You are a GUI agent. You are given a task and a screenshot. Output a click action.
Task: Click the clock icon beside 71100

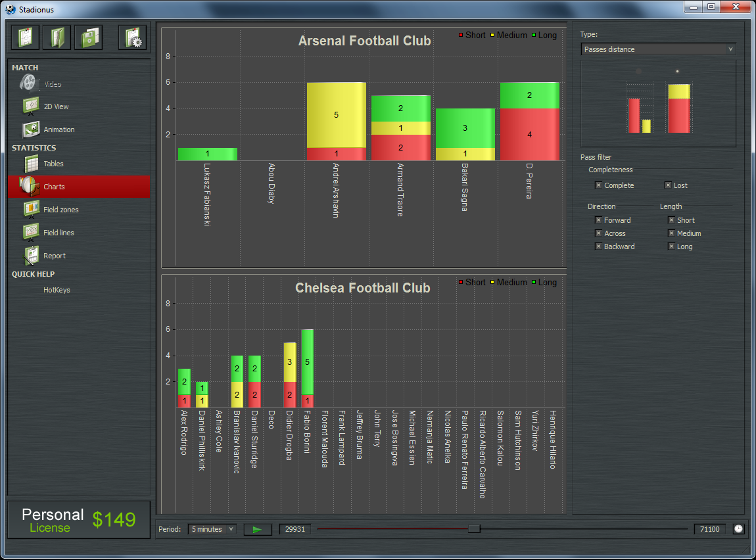(739, 529)
